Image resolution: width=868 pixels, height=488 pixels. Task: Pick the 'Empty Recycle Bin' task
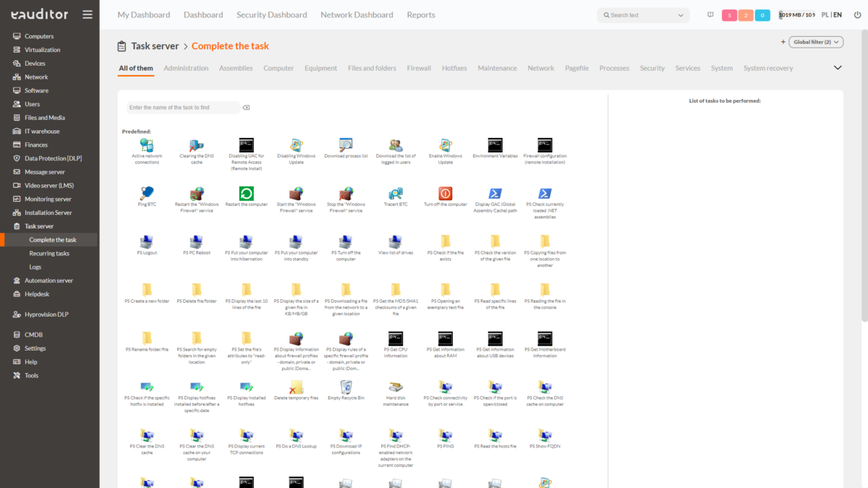tap(346, 390)
